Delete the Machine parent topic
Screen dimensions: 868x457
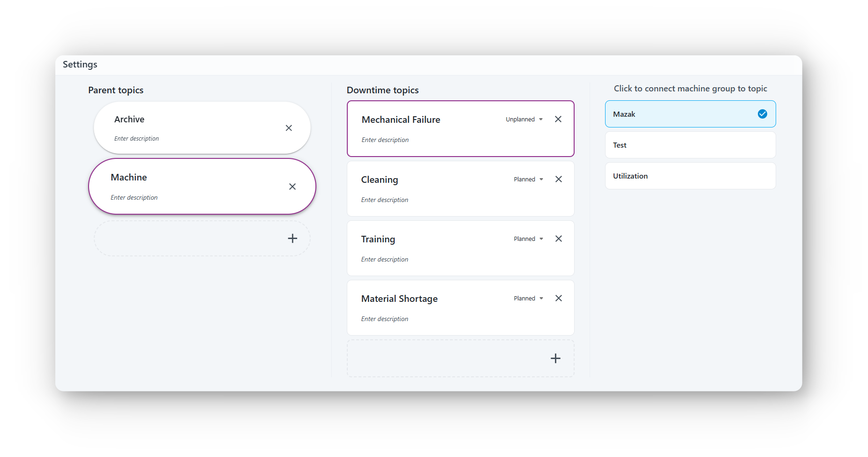[x=292, y=187]
